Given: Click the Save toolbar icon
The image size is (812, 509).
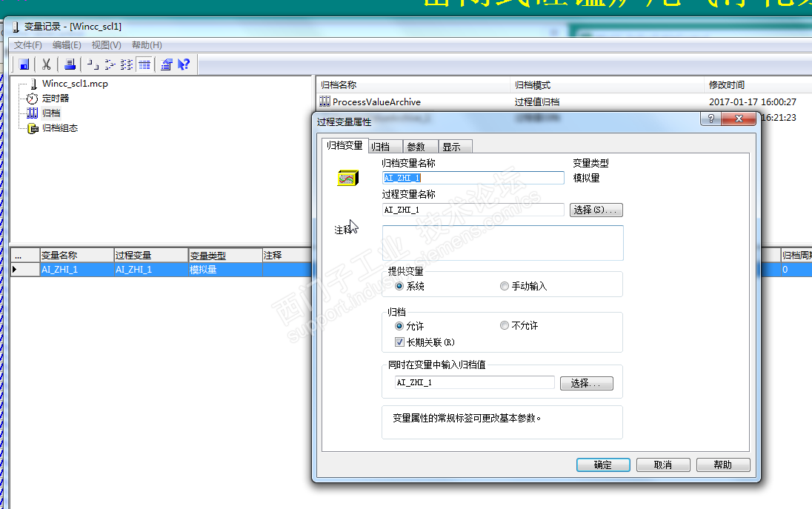Looking at the screenshot, I should [24, 64].
